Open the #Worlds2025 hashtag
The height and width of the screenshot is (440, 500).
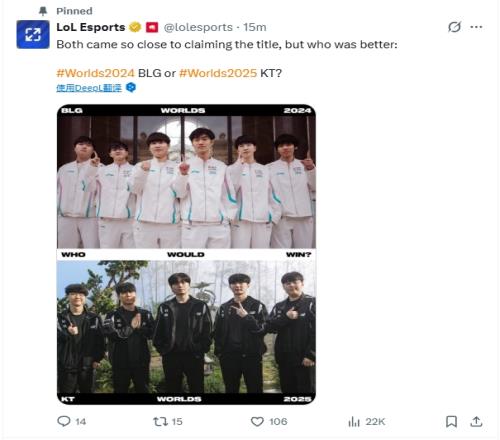pos(218,73)
